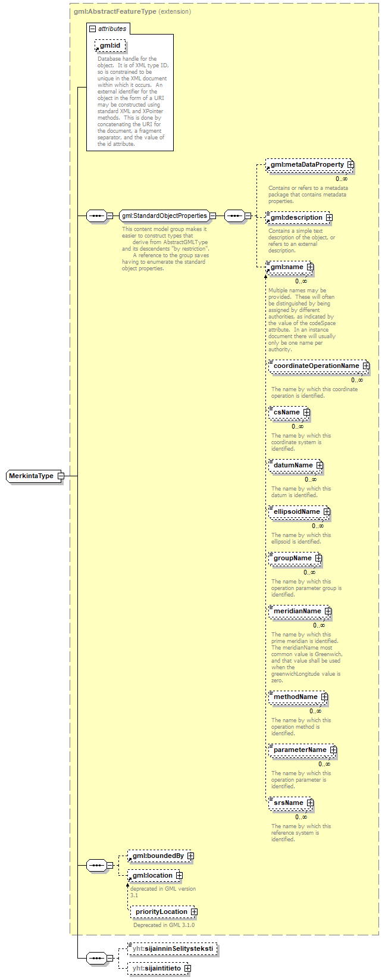
Task: Click the methodName element label
Action: pyautogui.click(x=295, y=697)
